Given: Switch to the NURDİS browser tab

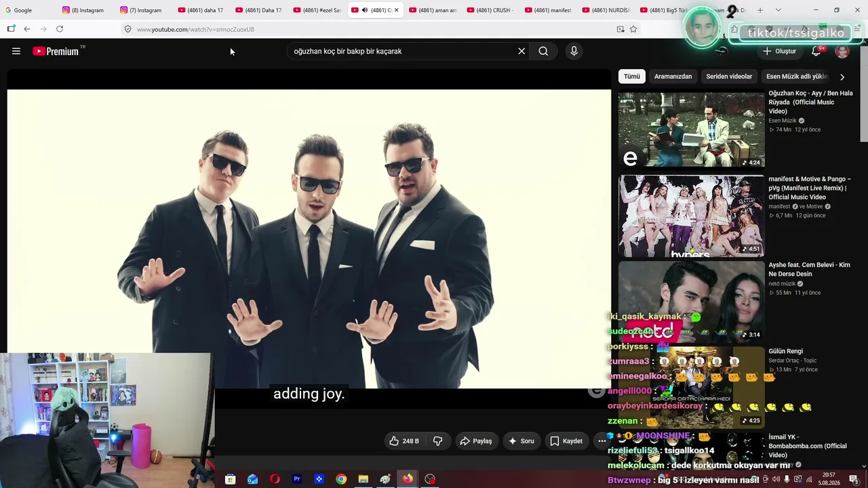Looking at the screenshot, I should point(606,10).
